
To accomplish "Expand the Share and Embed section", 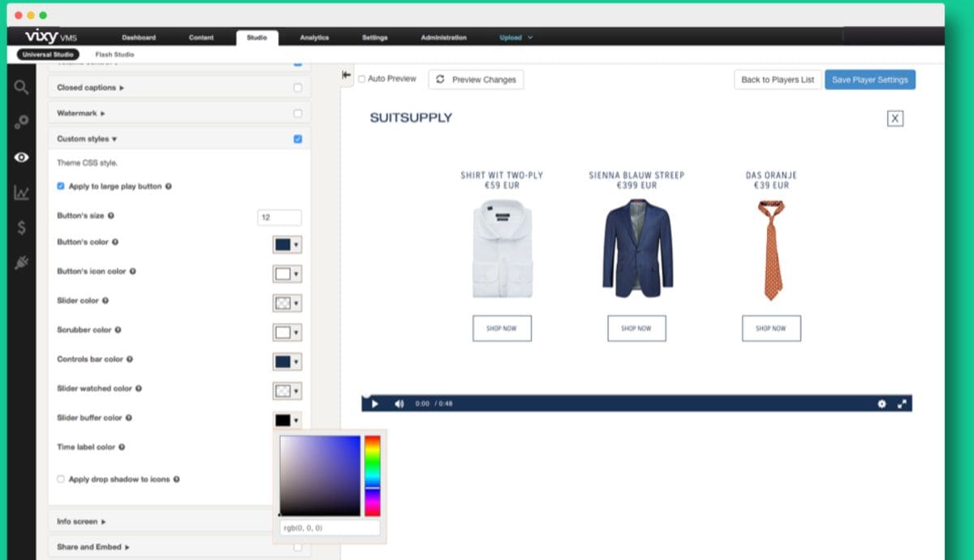I will tap(93, 547).
